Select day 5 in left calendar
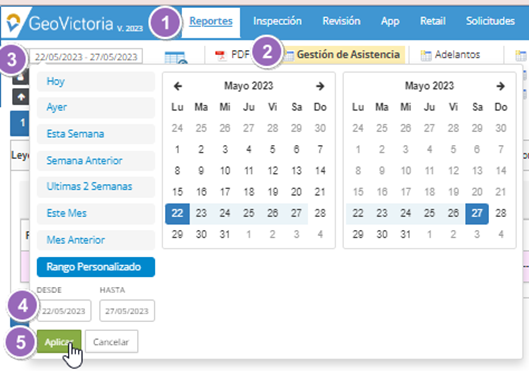 [x=272, y=149]
